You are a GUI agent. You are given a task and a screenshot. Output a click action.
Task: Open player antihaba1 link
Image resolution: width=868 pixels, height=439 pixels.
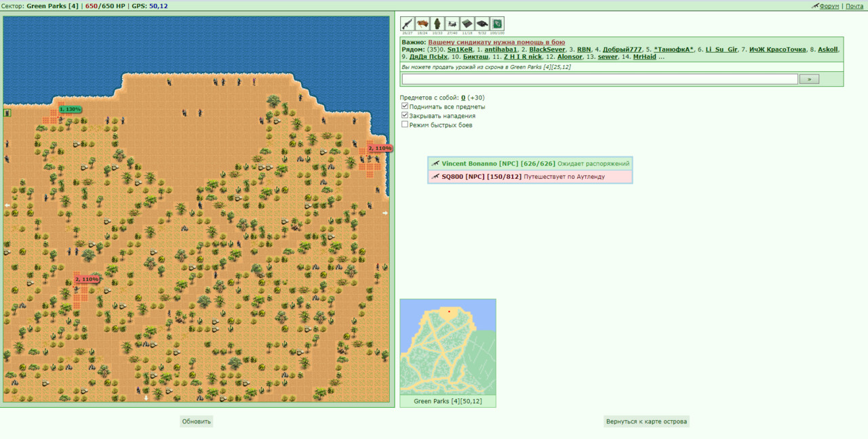501,49
